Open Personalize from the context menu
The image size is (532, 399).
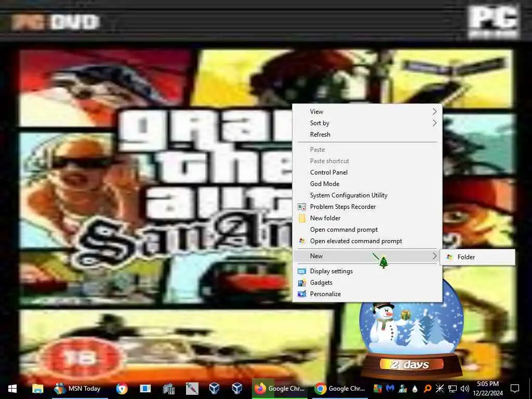pos(367,294)
